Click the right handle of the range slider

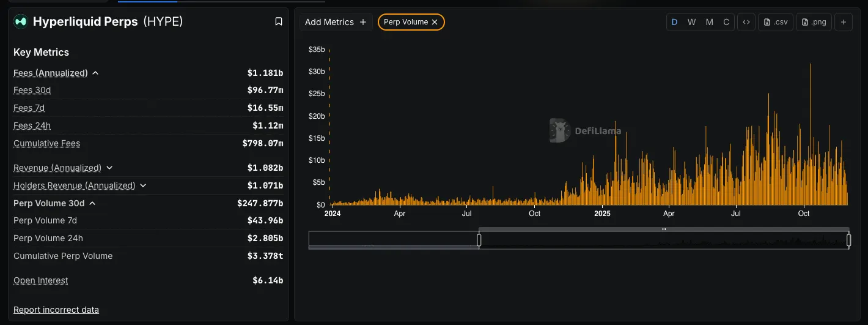pyautogui.click(x=848, y=241)
